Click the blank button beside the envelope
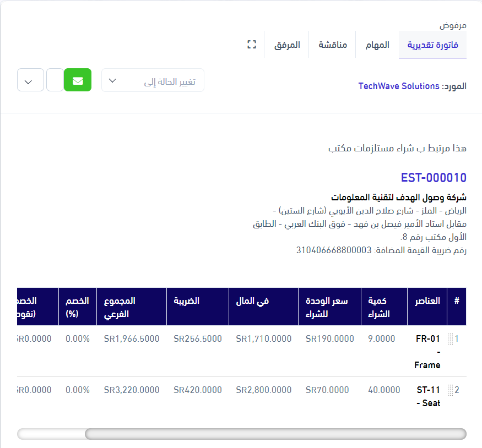The height and width of the screenshot is (448, 482). point(55,80)
